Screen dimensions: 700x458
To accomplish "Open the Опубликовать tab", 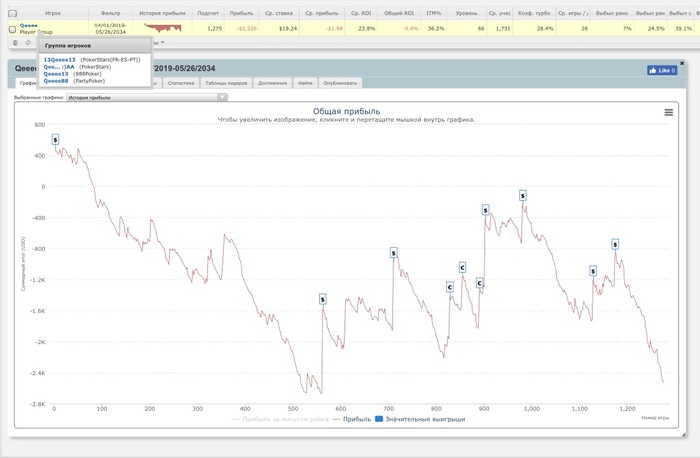I will 340,83.
